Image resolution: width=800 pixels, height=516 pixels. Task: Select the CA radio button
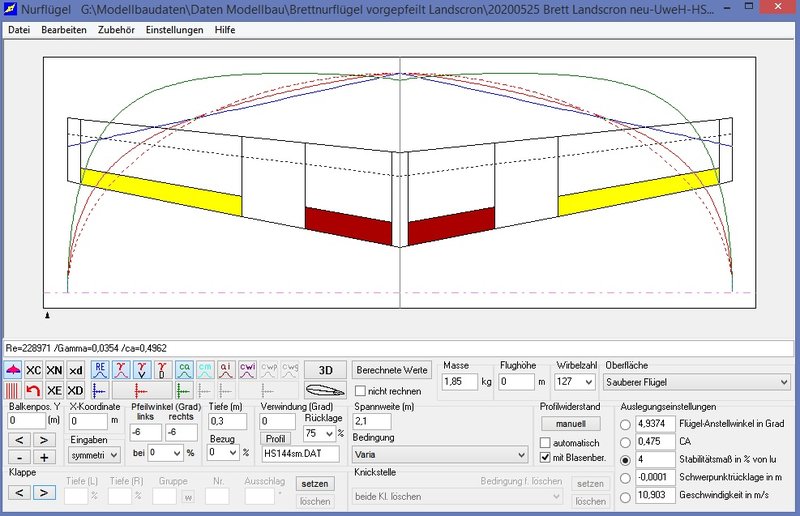point(625,442)
